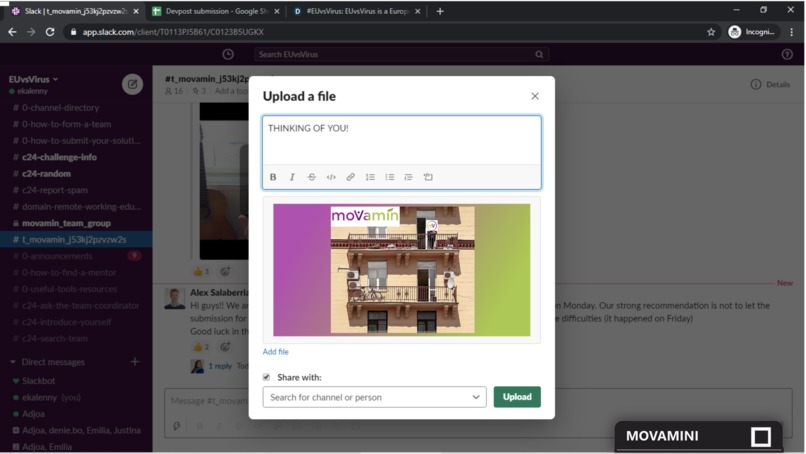Close the Upload a file dialog

click(535, 96)
